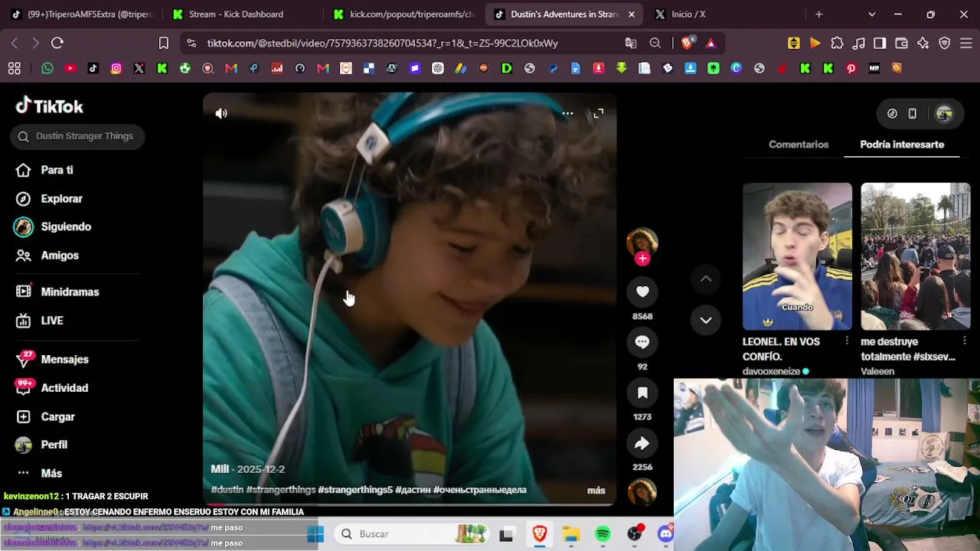Like the video with the heart icon
The image size is (980, 551).
coord(642,292)
